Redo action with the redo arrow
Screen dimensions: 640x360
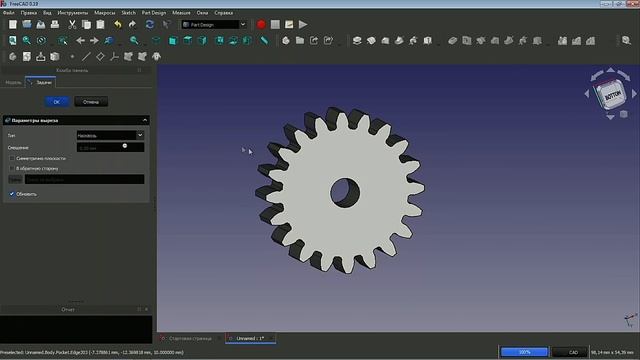(132, 24)
